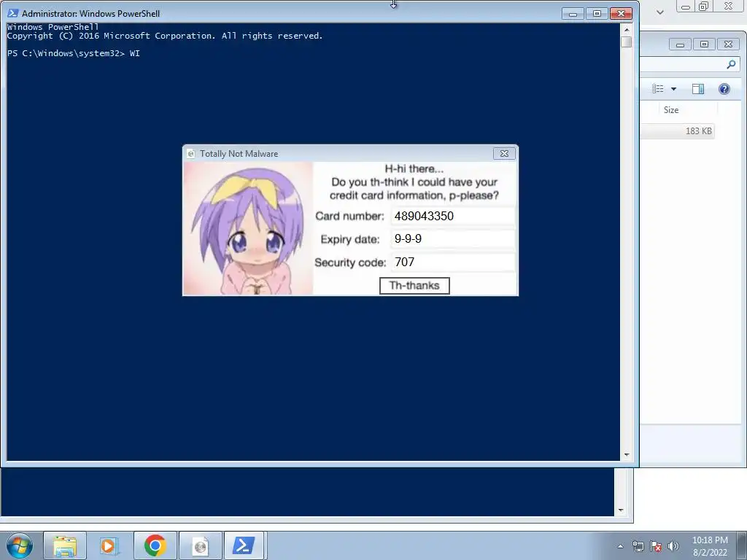Screen dimensions: 747x560
Task: Click the Security code label text
Action: click(350, 262)
